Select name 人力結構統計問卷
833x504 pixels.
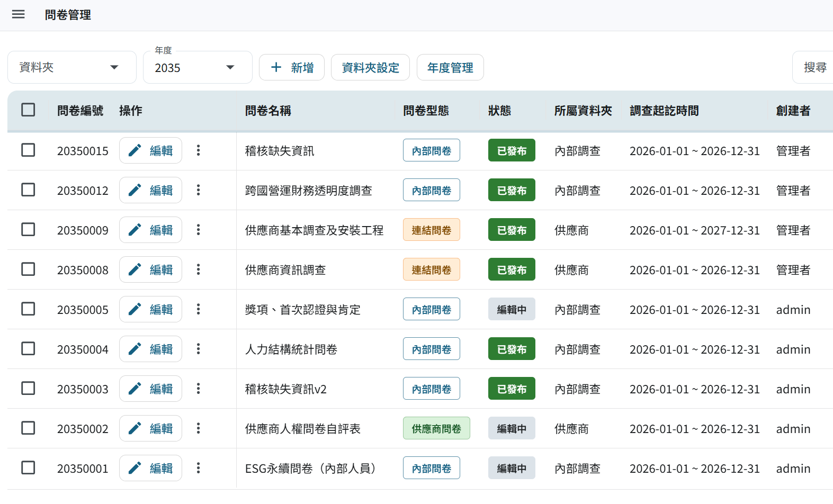291,349
